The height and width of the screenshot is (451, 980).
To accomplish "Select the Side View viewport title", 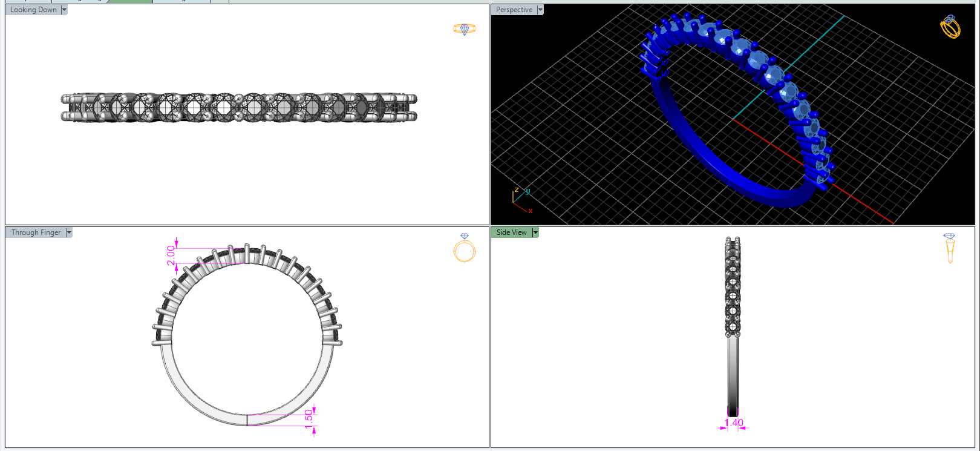I will tap(512, 232).
